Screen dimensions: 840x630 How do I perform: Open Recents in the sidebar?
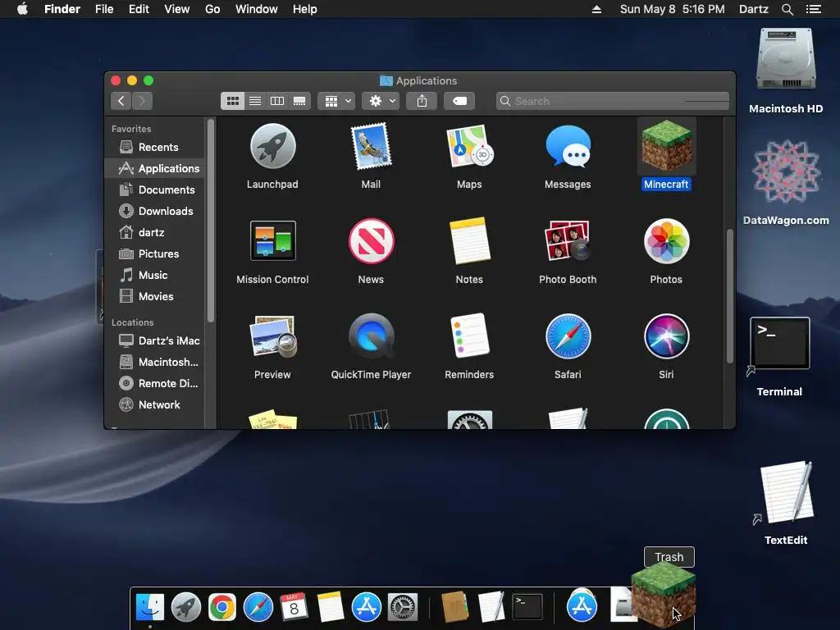[x=155, y=147]
